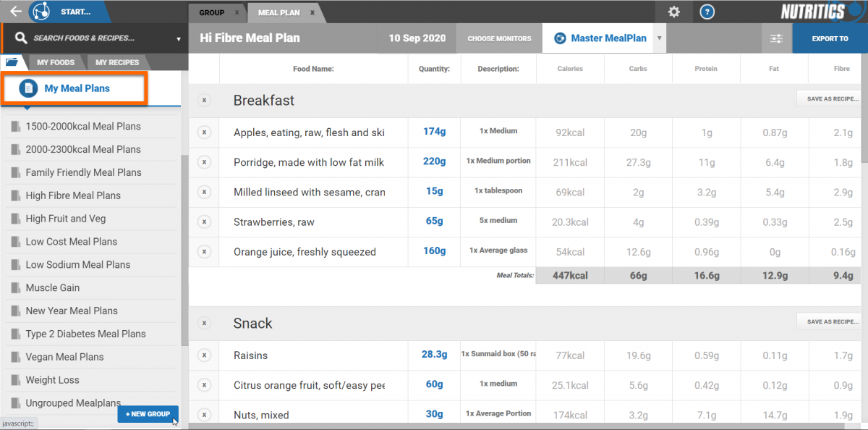Click the Nutritics network logo icon

(x=43, y=12)
